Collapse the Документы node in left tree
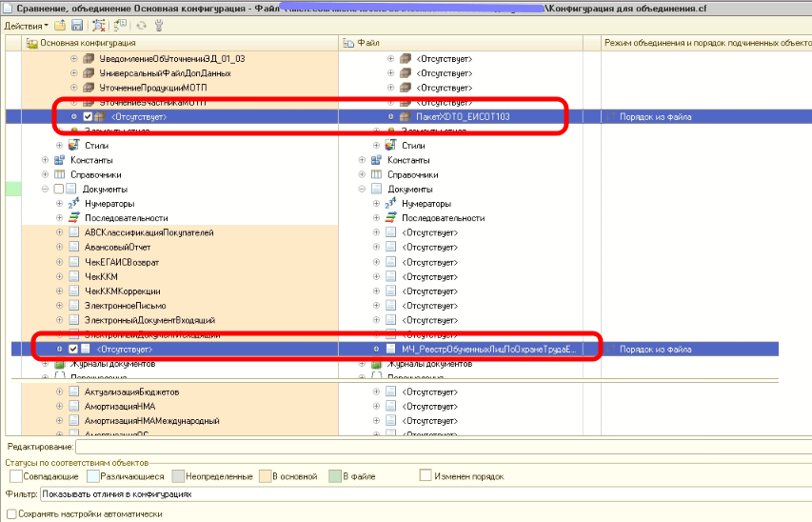The width and height of the screenshot is (812, 522). 45,190
